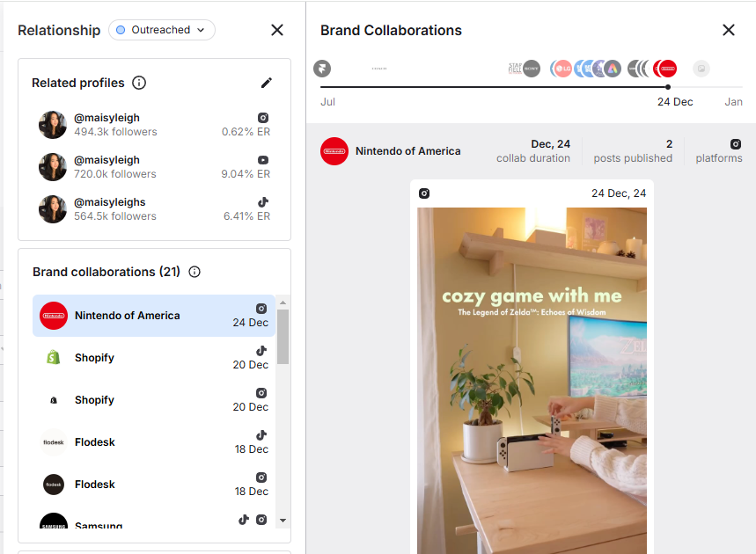Open the @maisyleigh profile with 494.3k followers

(x=154, y=125)
